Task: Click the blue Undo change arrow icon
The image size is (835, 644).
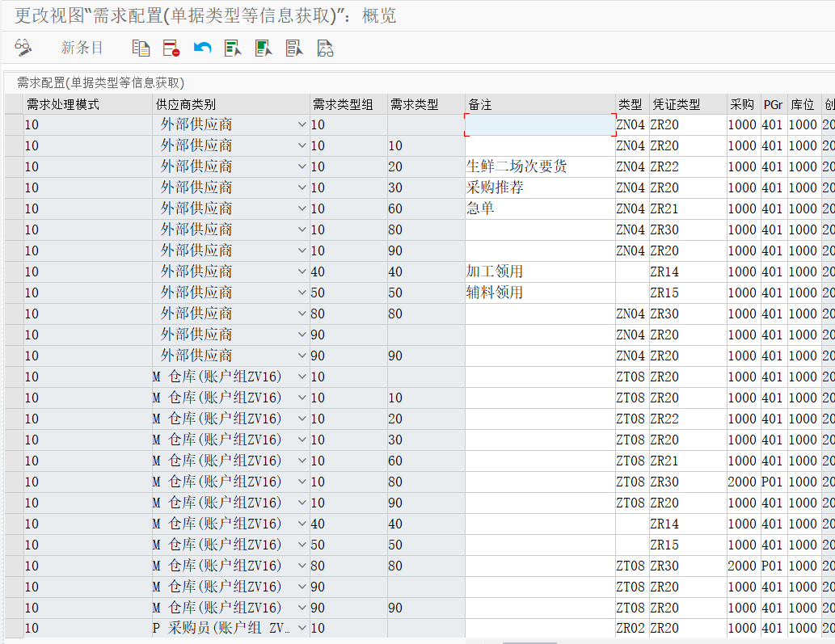Action: (x=202, y=48)
